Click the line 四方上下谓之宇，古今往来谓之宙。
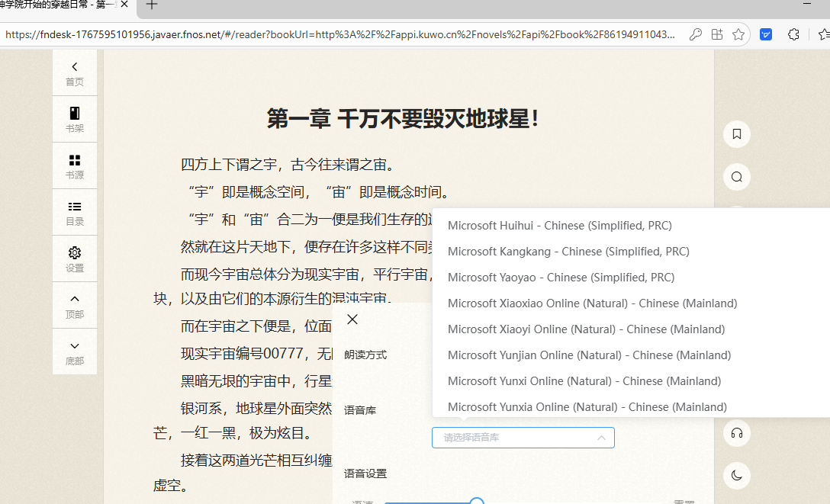830x504 pixels. 289,165
